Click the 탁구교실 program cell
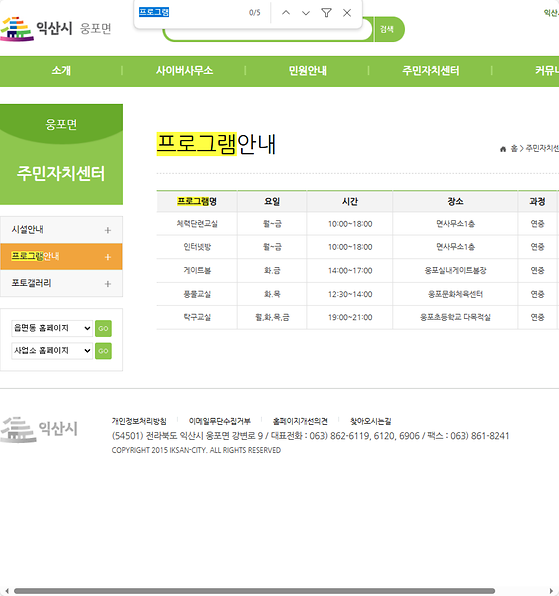 click(x=197, y=317)
